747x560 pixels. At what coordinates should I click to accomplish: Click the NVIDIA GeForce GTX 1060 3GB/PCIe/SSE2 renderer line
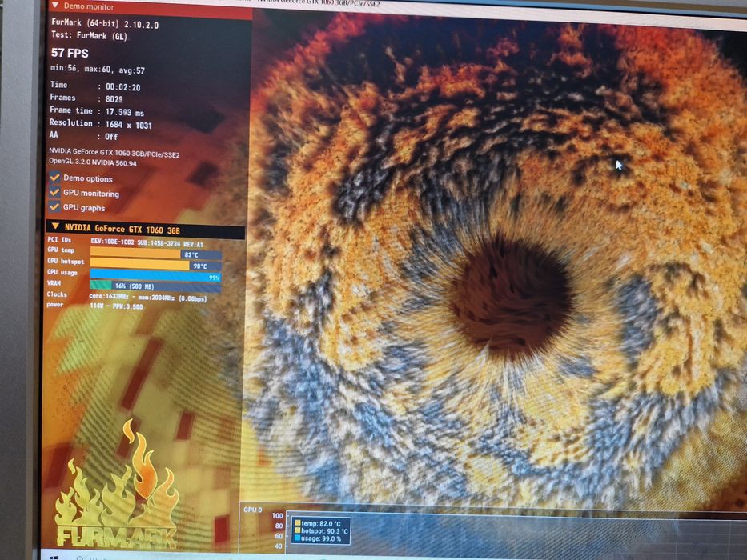click(114, 153)
